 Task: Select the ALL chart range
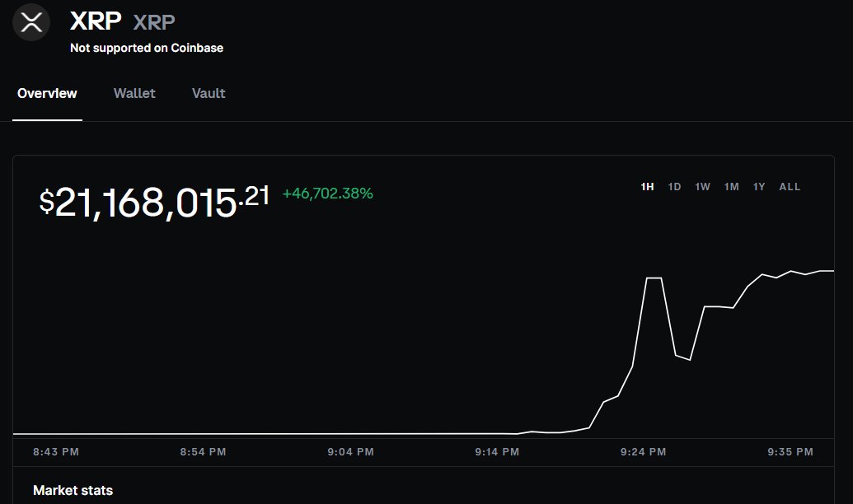tap(790, 187)
